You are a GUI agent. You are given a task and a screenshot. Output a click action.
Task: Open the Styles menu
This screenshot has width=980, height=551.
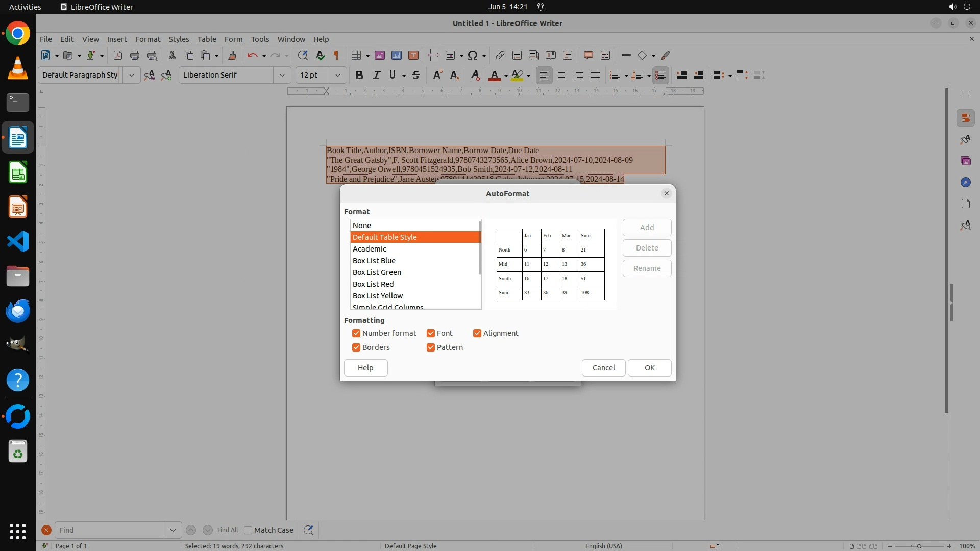(179, 39)
